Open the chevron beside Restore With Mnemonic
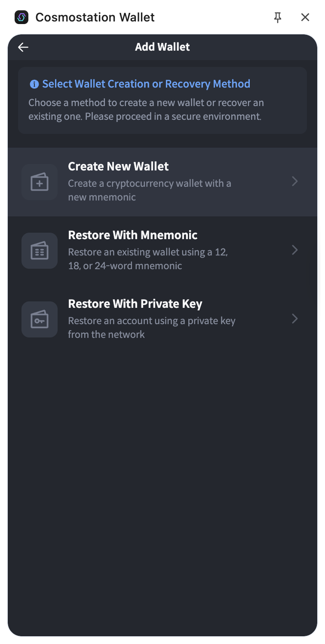The height and width of the screenshot is (644, 325). [295, 250]
